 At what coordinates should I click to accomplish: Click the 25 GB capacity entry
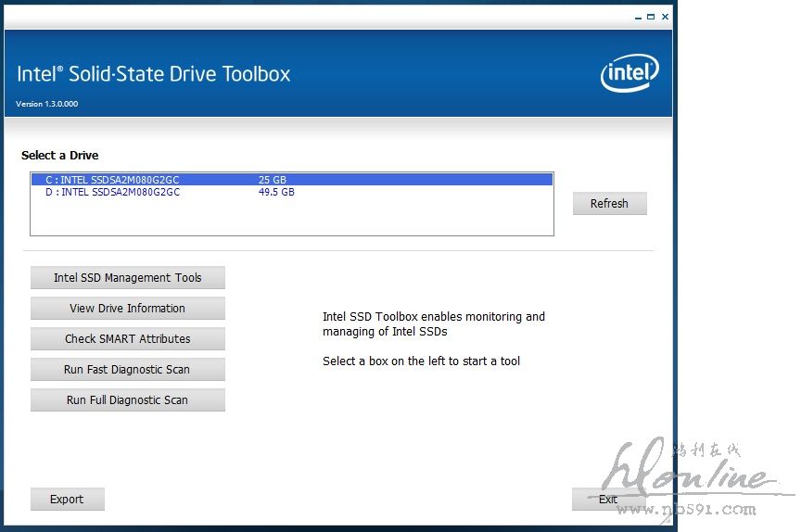pyautogui.click(x=272, y=180)
